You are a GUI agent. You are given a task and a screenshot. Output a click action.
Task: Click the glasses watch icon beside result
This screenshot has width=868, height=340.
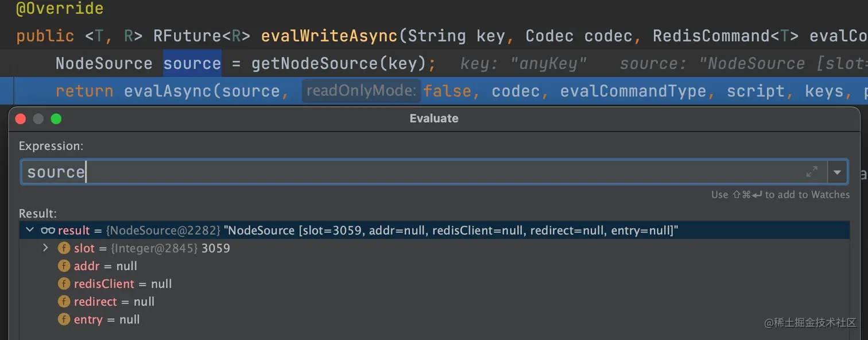(x=48, y=230)
